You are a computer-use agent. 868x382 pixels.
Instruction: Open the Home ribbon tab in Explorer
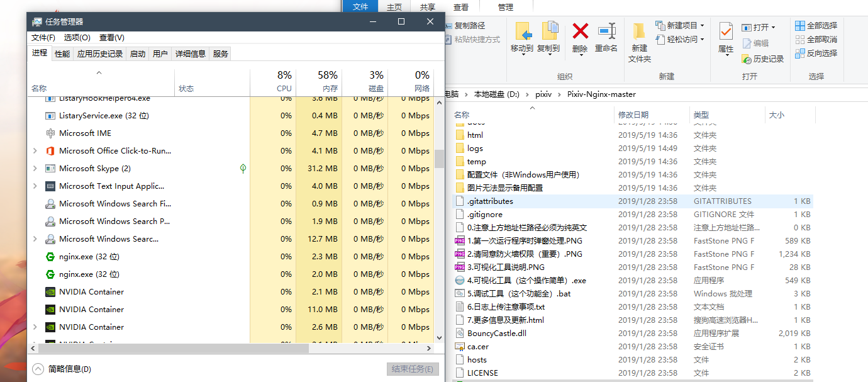(394, 7)
